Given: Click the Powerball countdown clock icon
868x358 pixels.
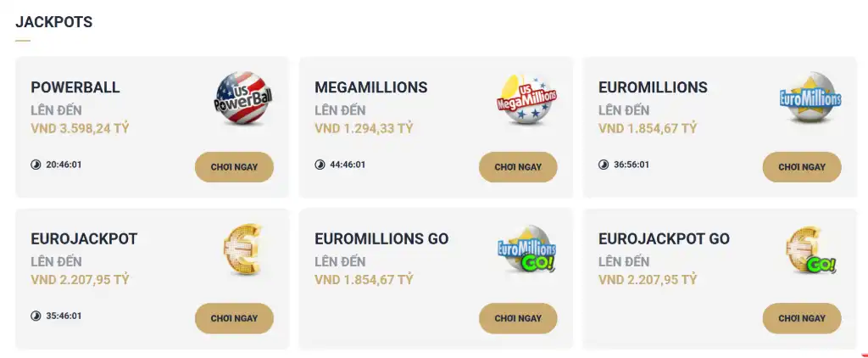Looking at the screenshot, I should pos(36,165).
